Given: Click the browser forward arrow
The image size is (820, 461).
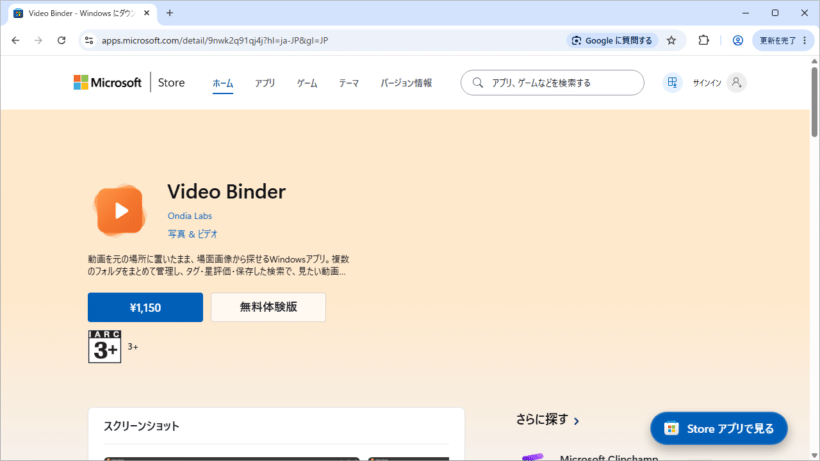Looking at the screenshot, I should [38, 40].
